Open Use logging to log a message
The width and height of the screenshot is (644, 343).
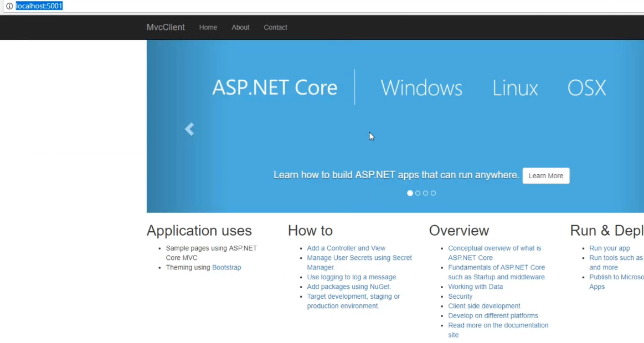[x=352, y=277]
